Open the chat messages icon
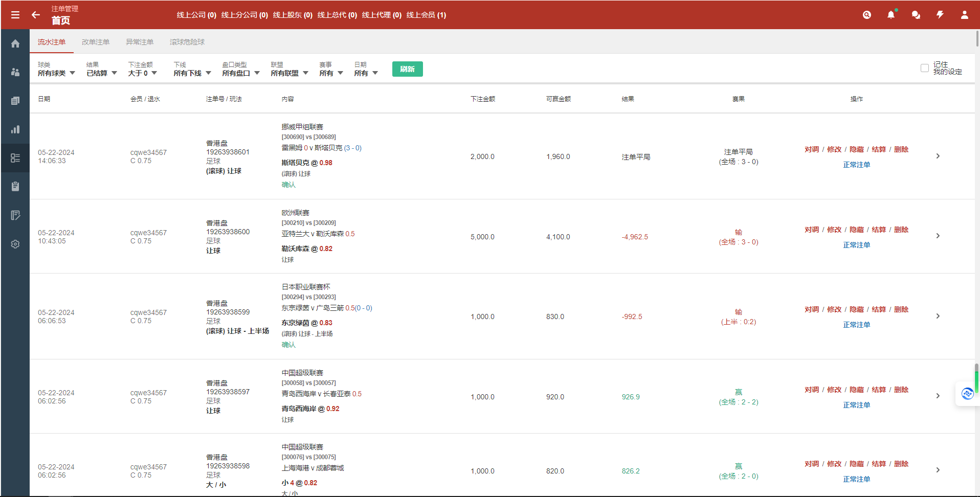The image size is (980, 497). (x=916, y=15)
